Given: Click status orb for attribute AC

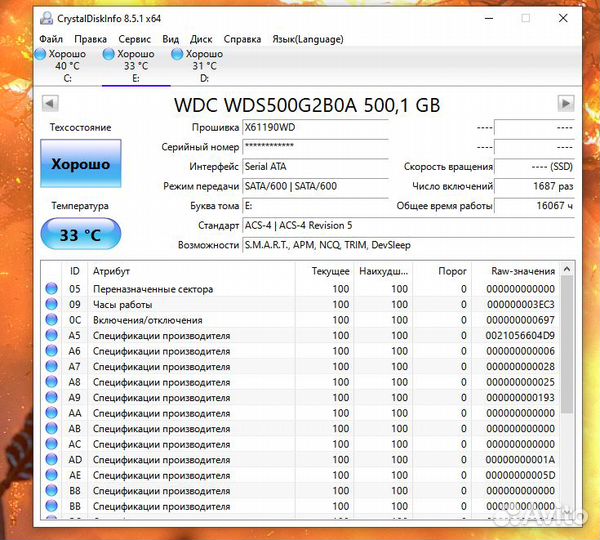Looking at the screenshot, I should (x=51, y=444).
